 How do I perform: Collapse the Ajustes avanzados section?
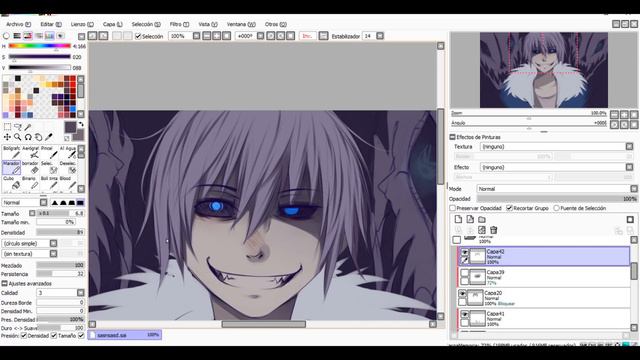tap(4, 283)
